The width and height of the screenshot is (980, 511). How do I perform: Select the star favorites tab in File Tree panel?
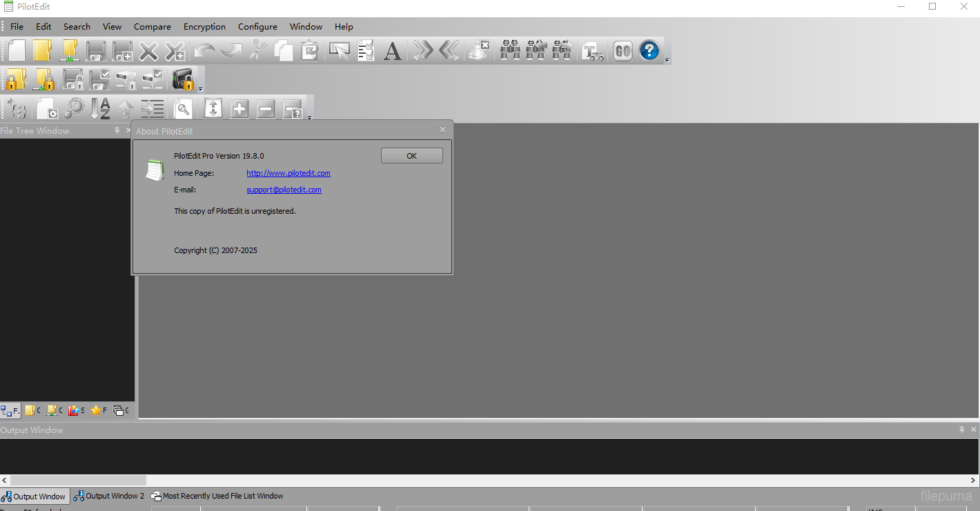coord(98,410)
